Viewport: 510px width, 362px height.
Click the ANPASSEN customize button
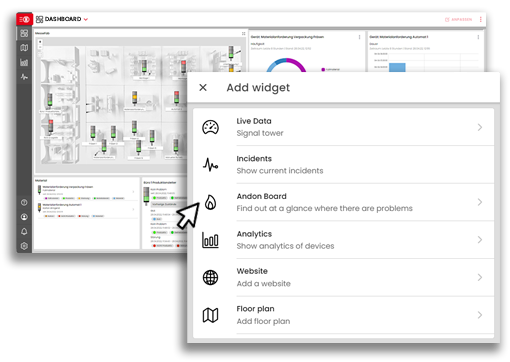click(459, 20)
